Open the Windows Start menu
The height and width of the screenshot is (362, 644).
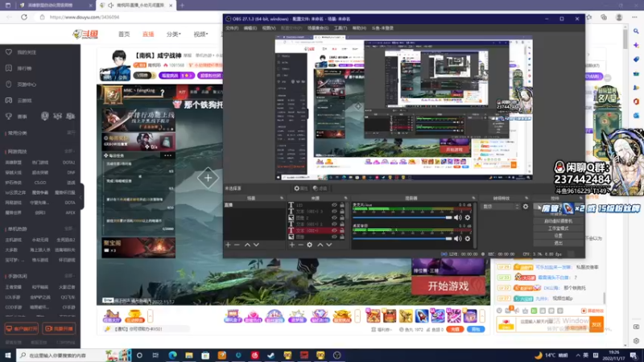(8, 355)
